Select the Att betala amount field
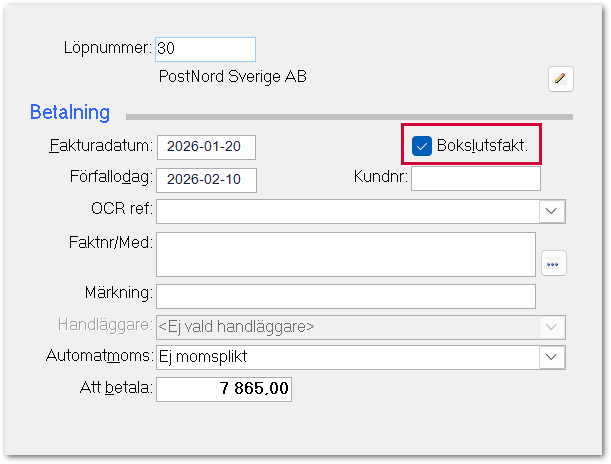The image size is (611, 464). point(224,389)
